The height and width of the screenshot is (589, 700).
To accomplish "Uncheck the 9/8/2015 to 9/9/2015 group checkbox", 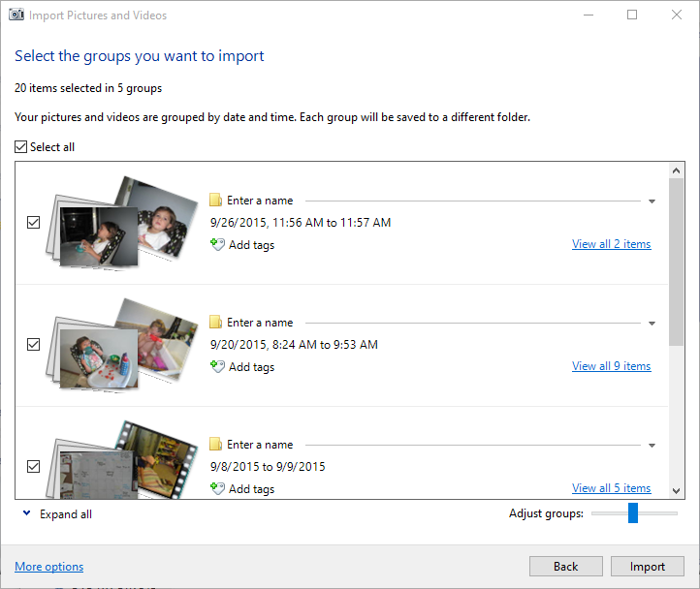I will (34, 466).
